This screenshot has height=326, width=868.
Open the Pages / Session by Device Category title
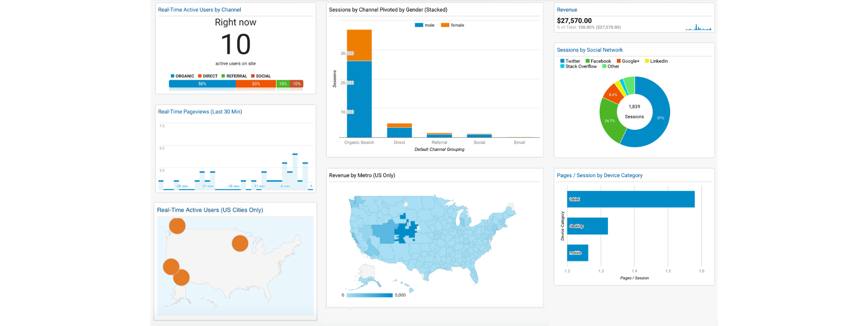pos(599,175)
